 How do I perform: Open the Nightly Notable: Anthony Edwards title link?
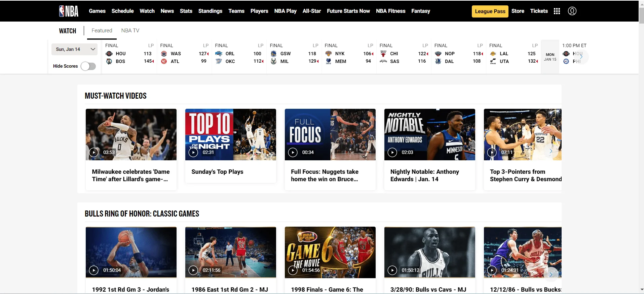425,175
